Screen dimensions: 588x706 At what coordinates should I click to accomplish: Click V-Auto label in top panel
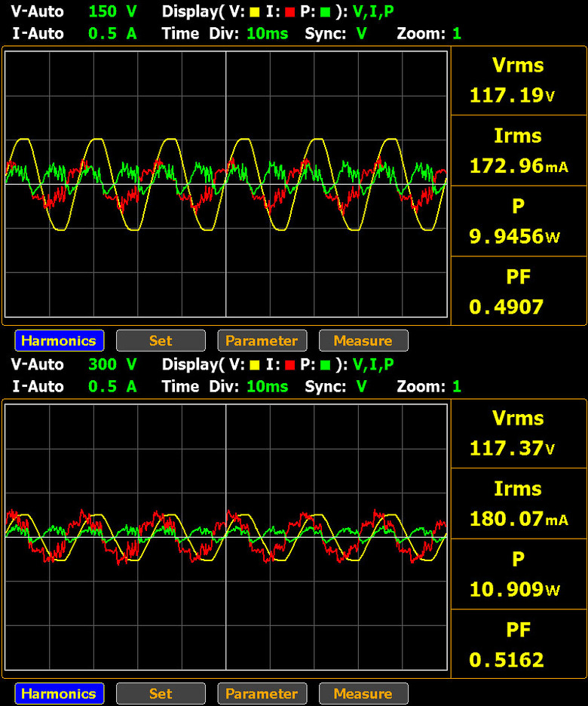tap(38, 11)
